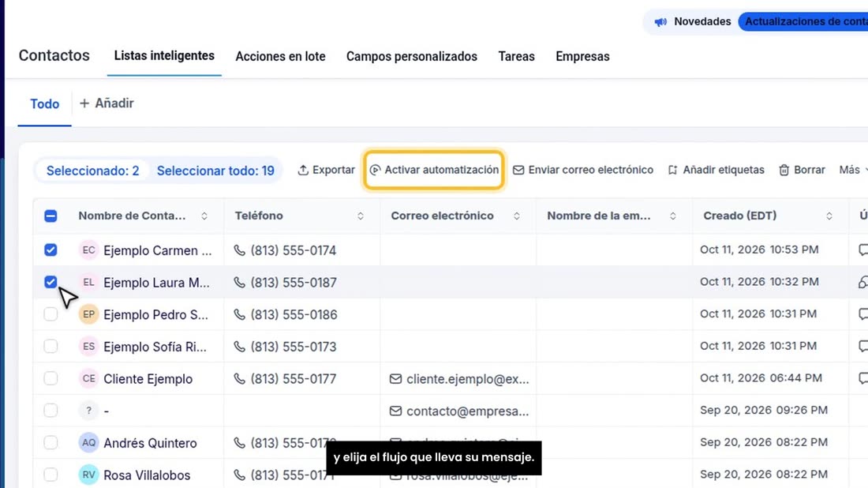
Task: Click the EL avatar of Ejemplo Laura
Action: [88, 283]
